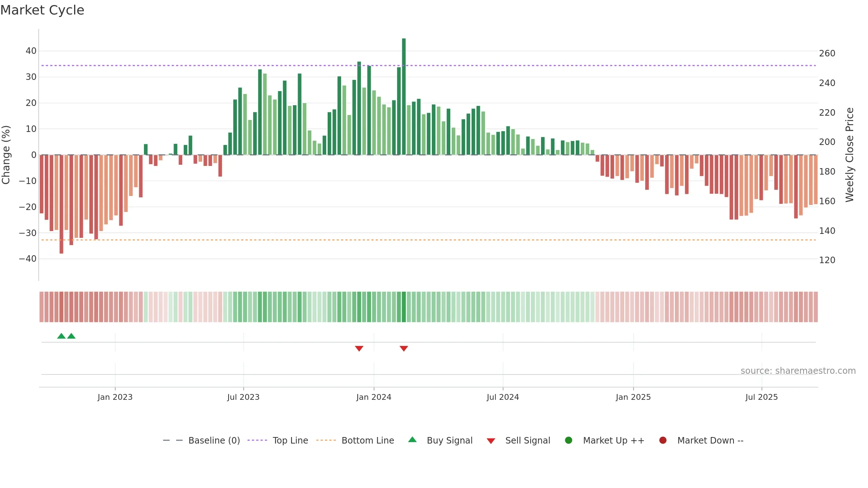
Task: Click the purple dotted Top Line legend sample
Action: [257, 440]
